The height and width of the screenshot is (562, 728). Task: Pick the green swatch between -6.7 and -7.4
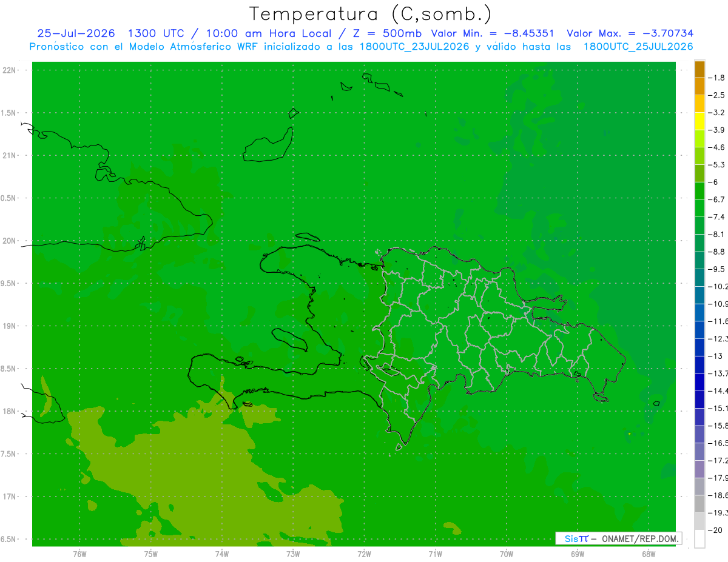(x=699, y=208)
